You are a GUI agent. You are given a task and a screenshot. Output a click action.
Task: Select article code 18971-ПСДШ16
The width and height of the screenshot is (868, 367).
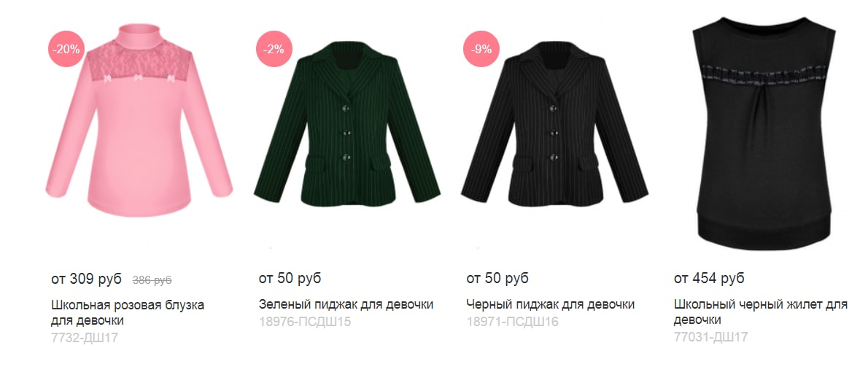(x=512, y=322)
